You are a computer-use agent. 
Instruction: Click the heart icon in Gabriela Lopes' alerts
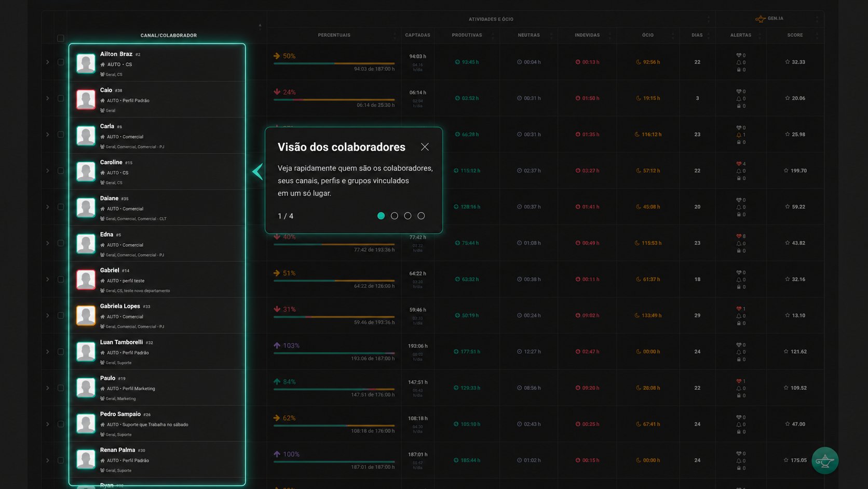739,309
